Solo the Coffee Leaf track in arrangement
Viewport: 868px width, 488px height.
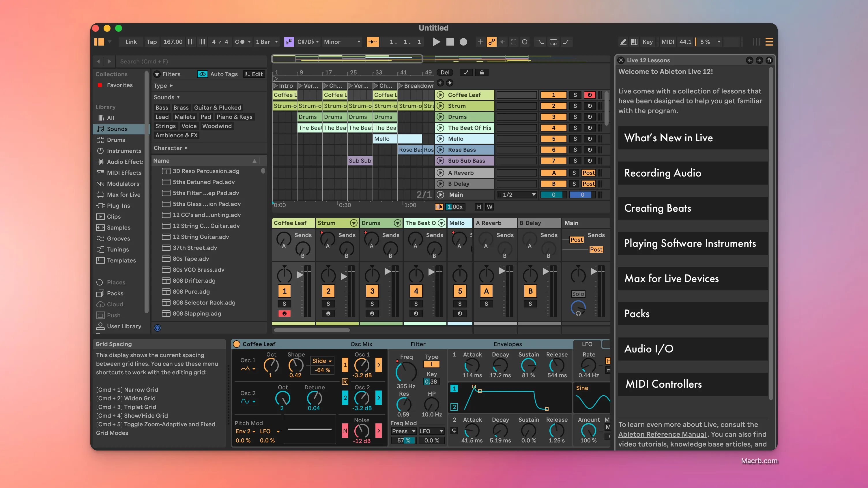point(575,95)
